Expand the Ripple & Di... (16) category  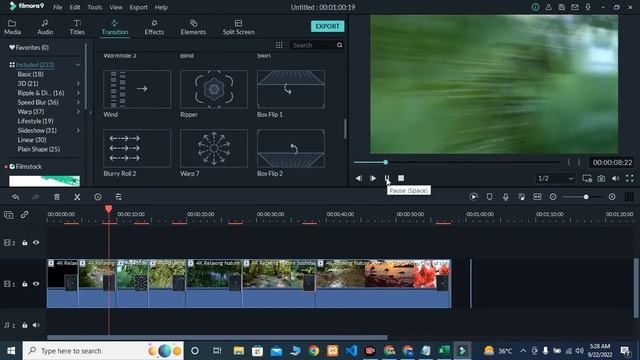click(78, 93)
